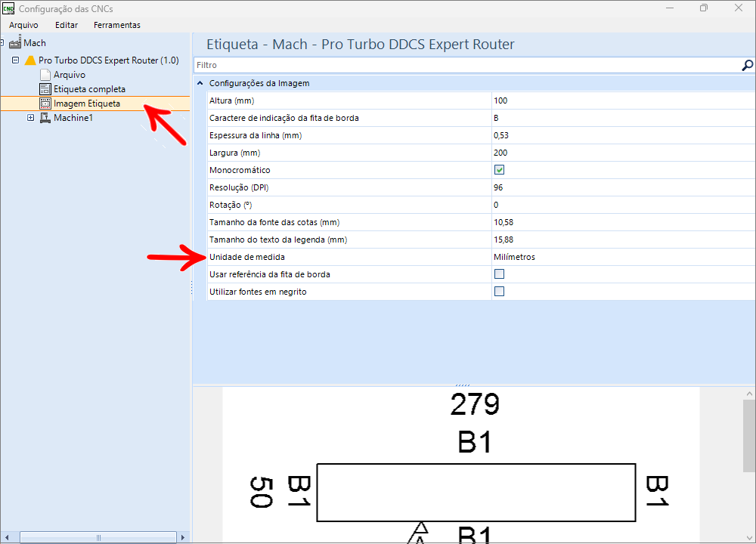The image size is (756, 544).
Task: Click the Caractere de indicação da fita de borda label
Action: 284,118
